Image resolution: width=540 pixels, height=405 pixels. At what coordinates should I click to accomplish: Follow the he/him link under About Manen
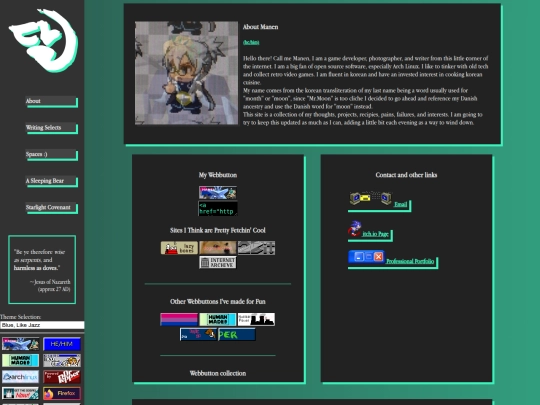point(251,42)
